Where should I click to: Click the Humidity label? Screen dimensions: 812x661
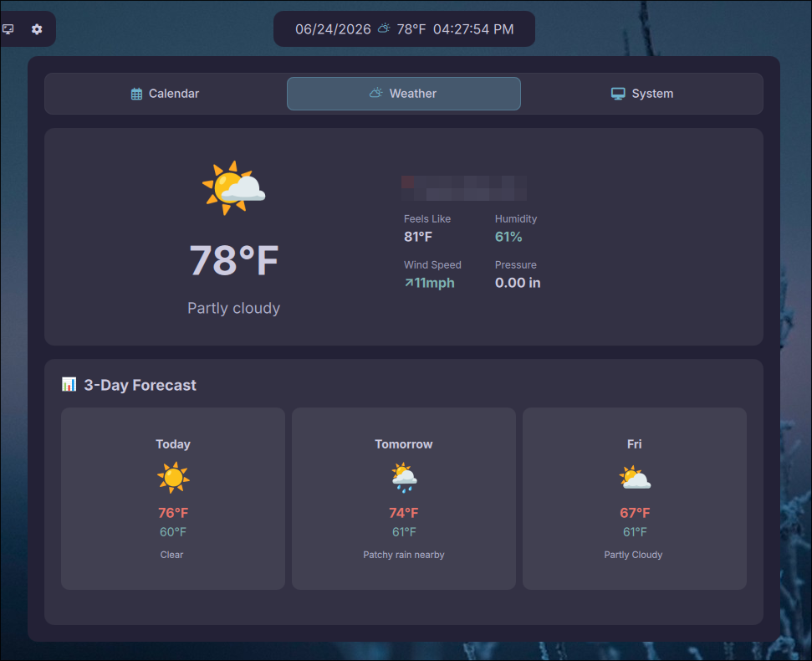[516, 219]
